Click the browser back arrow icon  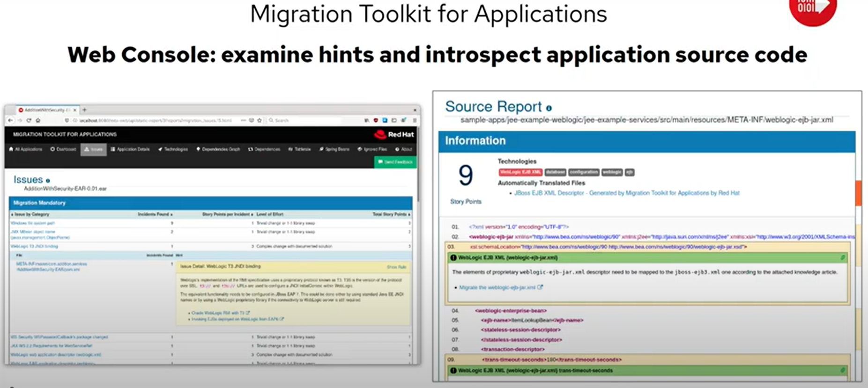point(11,120)
